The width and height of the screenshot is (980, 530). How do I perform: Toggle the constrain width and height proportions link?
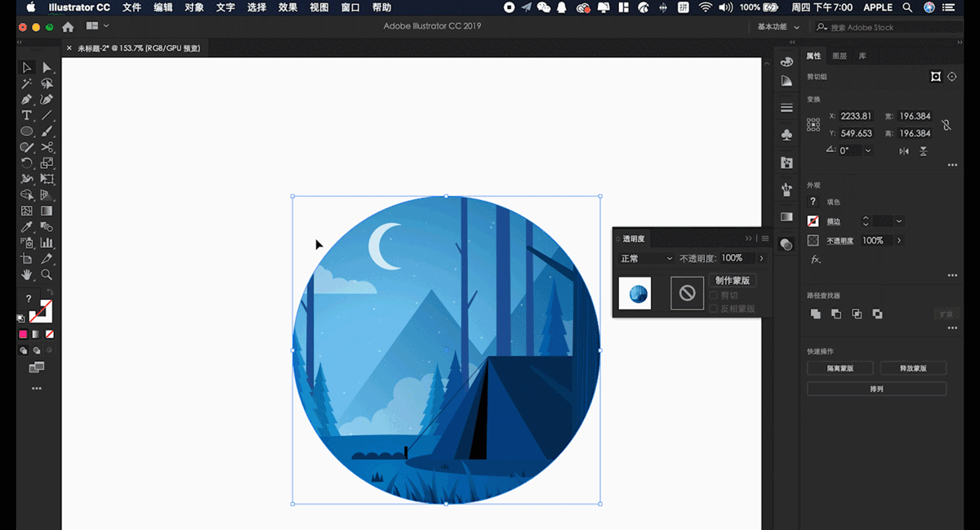[x=946, y=125]
